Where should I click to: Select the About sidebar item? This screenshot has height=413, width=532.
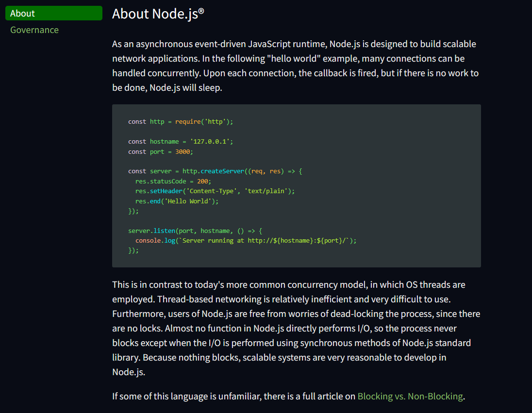click(x=53, y=13)
